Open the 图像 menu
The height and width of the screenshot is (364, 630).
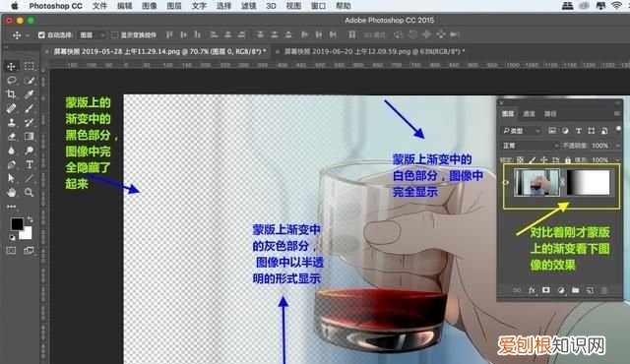[150, 6]
